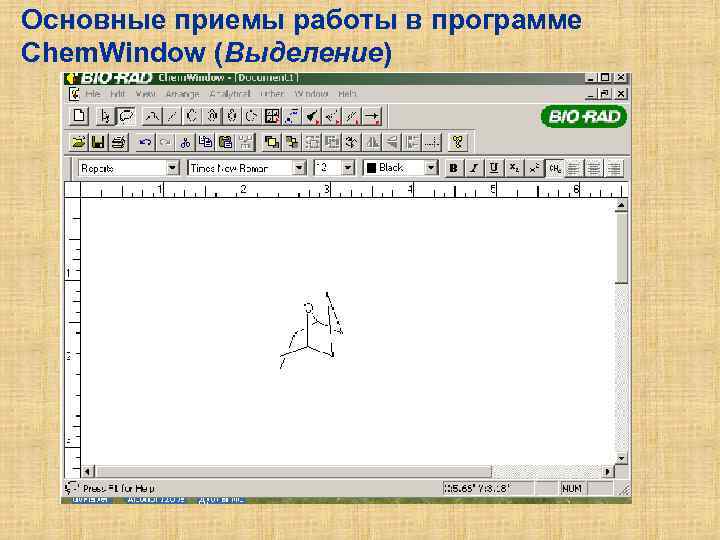Set text alignment to left
Viewport: 720px width, 540px height.
pos(574,168)
